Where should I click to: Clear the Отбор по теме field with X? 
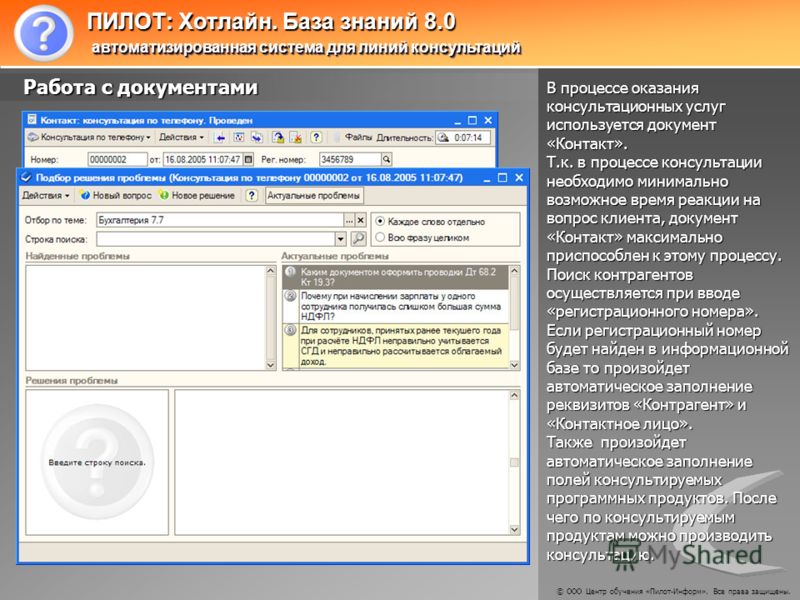(x=361, y=220)
